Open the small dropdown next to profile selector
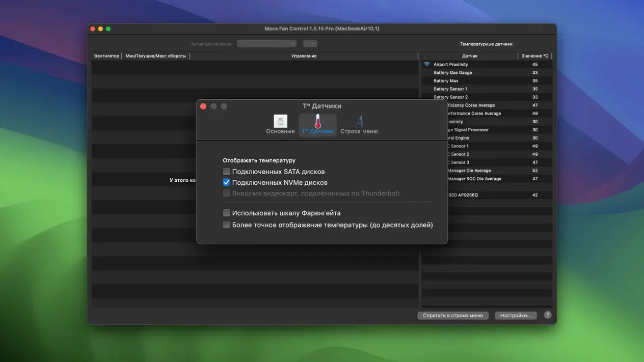 (x=310, y=44)
